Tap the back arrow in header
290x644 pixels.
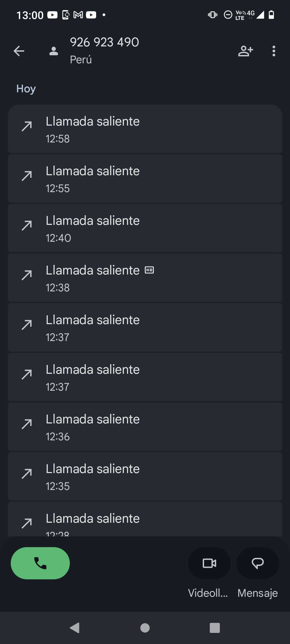[x=19, y=51]
